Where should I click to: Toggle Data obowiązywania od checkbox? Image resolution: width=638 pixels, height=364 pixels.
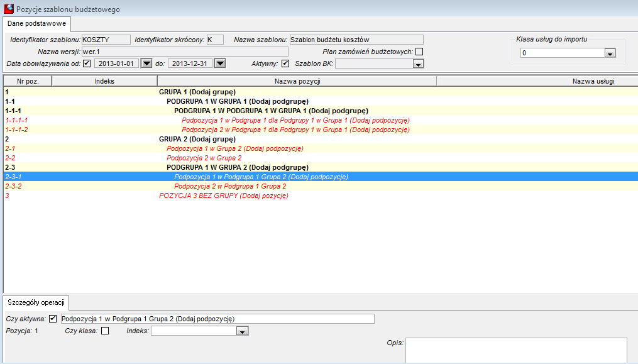tap(87, 63)
